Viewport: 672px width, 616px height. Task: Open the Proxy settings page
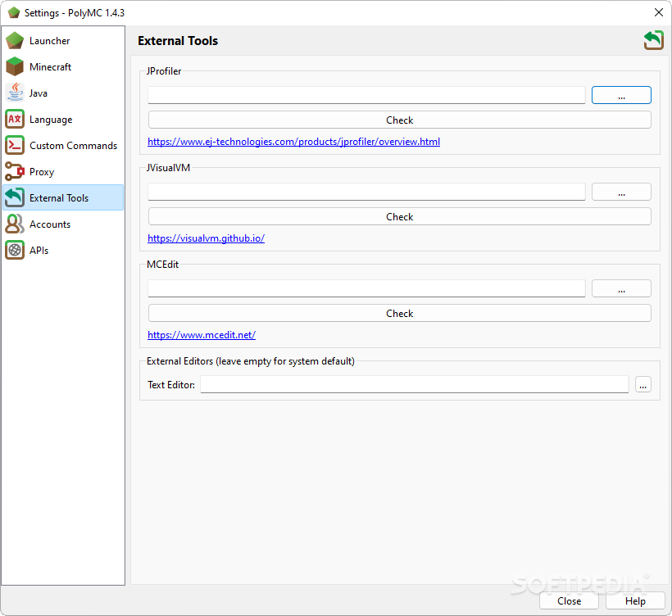(x=63, y=172)
